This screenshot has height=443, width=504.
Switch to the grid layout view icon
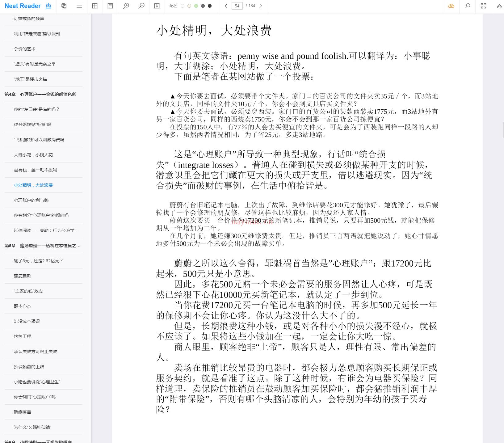click(x=95, y=6)
